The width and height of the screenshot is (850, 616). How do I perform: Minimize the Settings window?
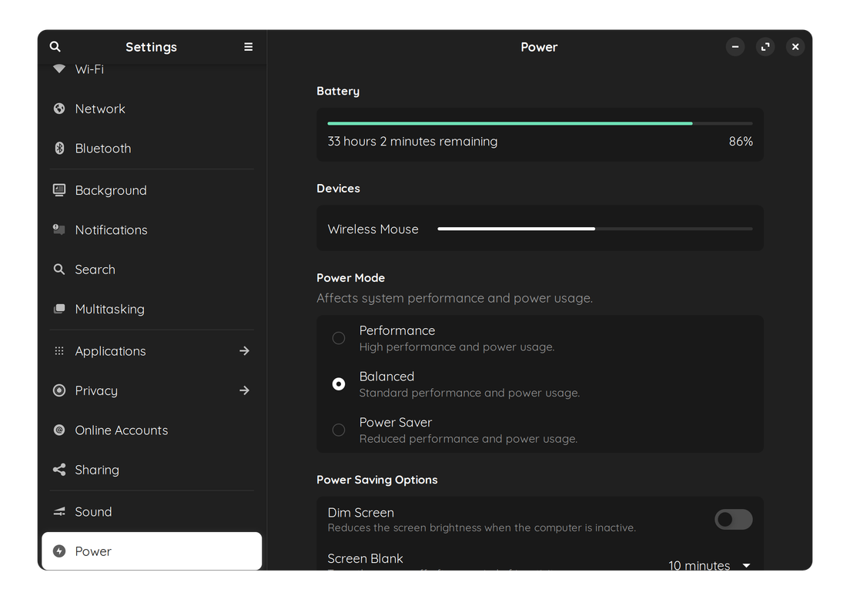pos(735,47)
